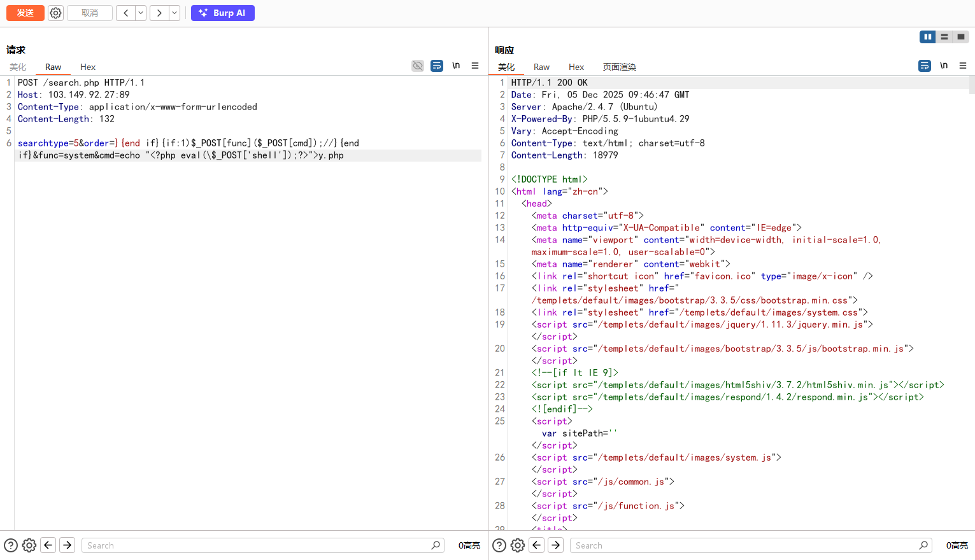Toggle word wrap in response editor

point(925,66)
